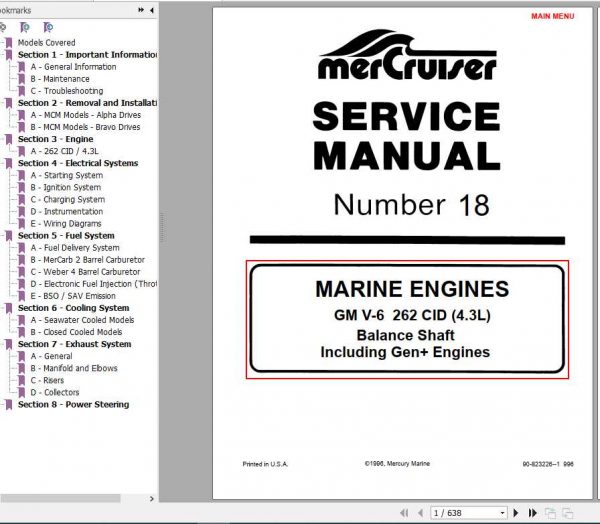Click the bookmarks scroll right arrow
The width and height of the screenshot is (600, 524).
152,498
